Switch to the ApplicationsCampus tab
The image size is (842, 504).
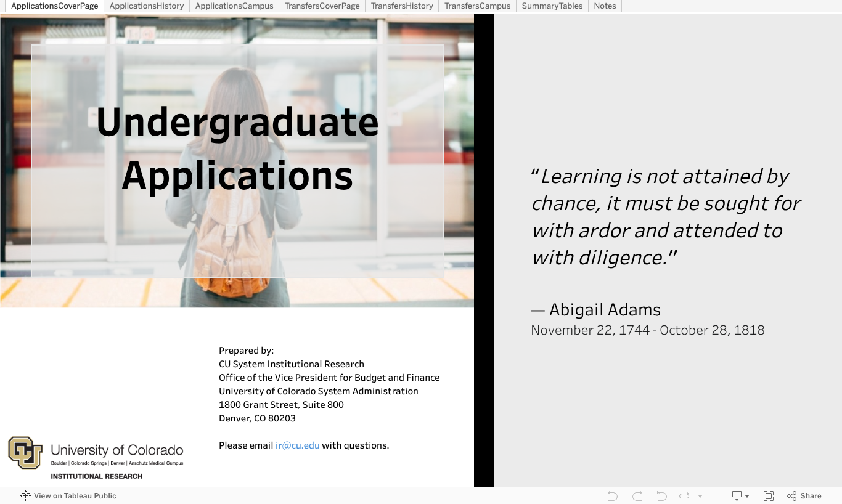pos(234,6)
